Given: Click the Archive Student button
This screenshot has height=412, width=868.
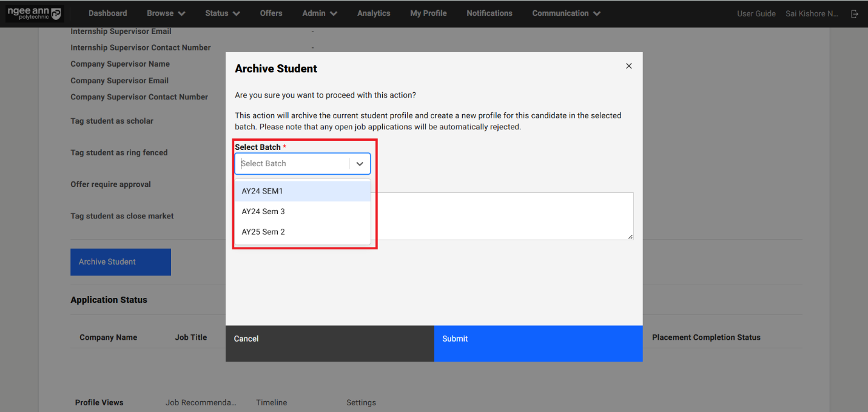Looking at the screenshot, I should [x=120, y=262].
